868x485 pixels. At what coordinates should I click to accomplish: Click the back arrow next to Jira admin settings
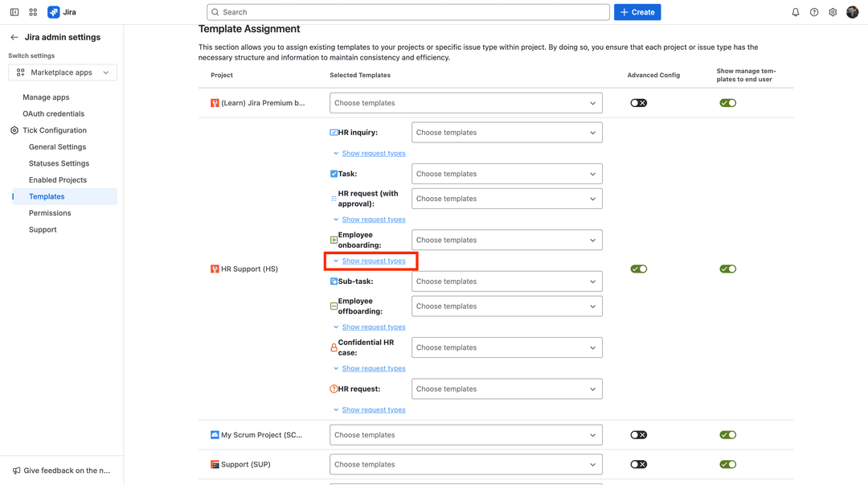[15, 36]
